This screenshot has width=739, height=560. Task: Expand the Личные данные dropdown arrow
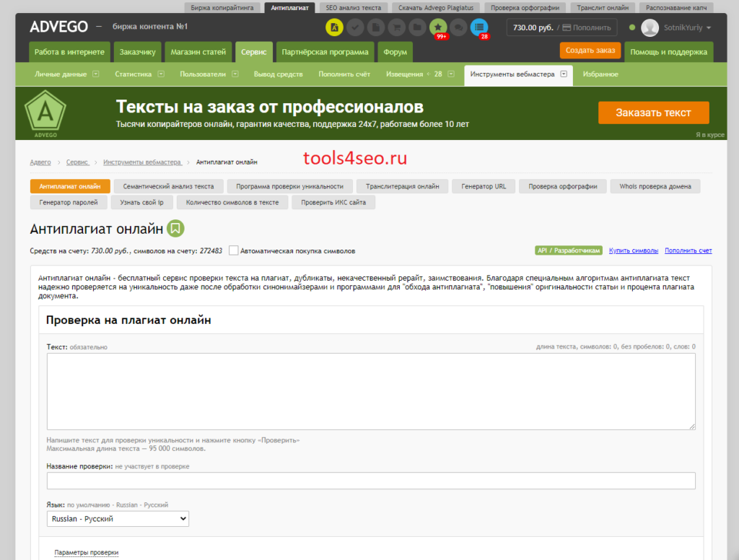pos(96,74)
